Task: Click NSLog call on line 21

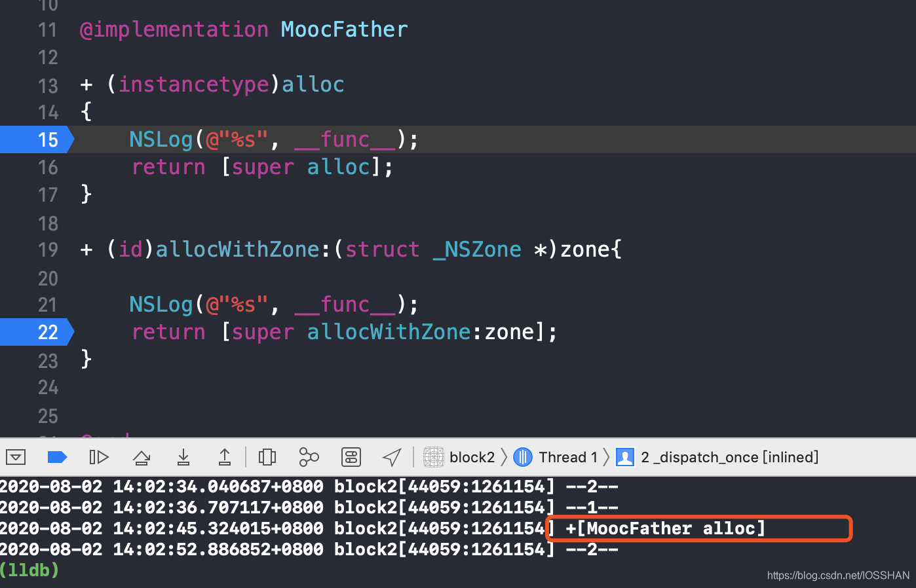Action: [x=161, y=304]
